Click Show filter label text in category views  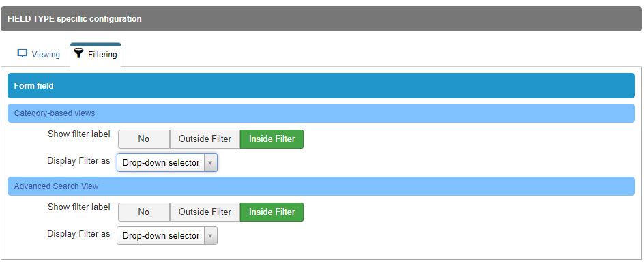tap(79, 134)
